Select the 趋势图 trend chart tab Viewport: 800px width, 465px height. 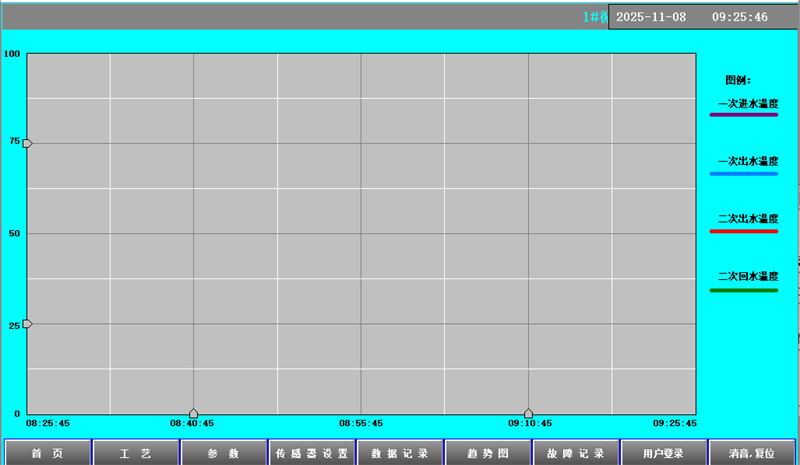487,453
